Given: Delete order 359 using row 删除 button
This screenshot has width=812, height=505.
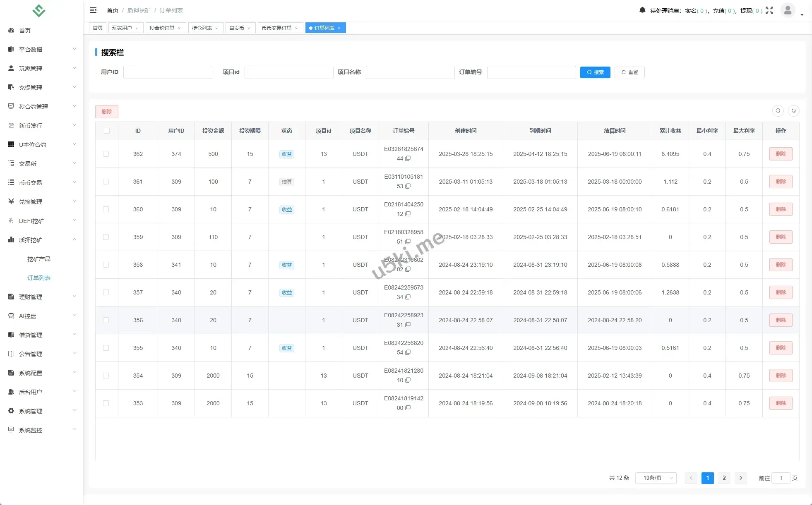Looking at the screenshot, I should [x=780, y=237].
